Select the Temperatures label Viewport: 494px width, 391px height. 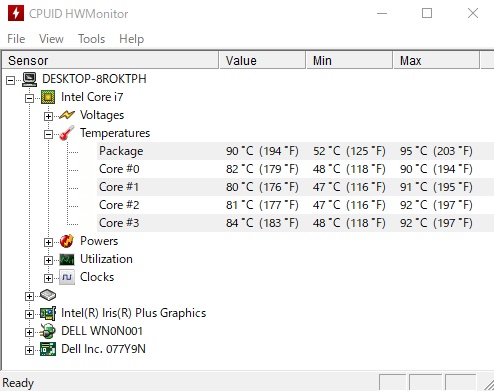click(115, 133)
